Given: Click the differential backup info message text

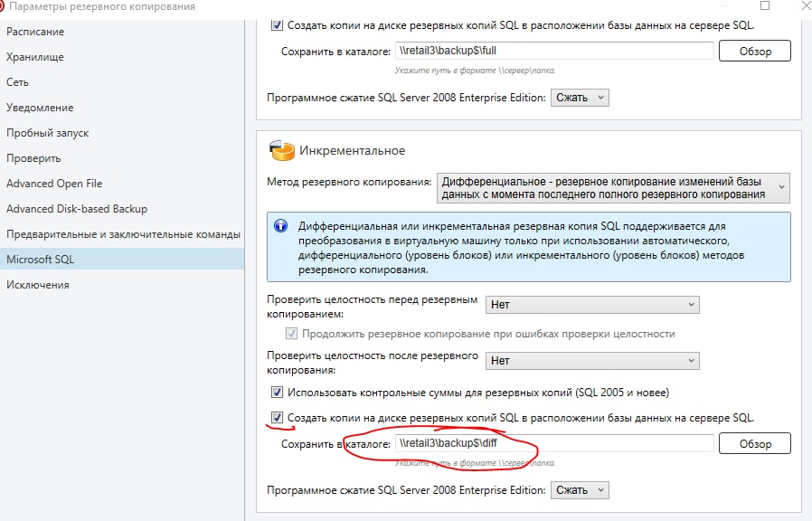Looking at the screenshot, I should 521,248.
